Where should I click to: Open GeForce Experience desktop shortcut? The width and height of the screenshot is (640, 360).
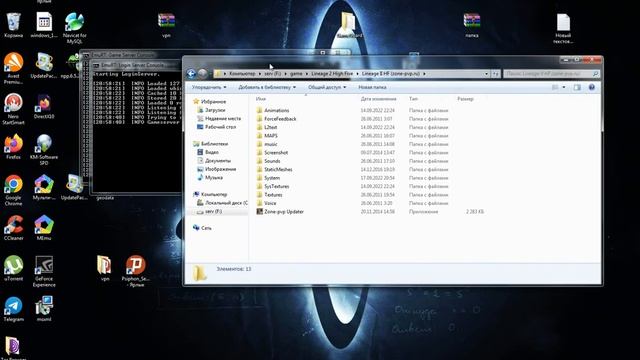click(x=44, y=271)
